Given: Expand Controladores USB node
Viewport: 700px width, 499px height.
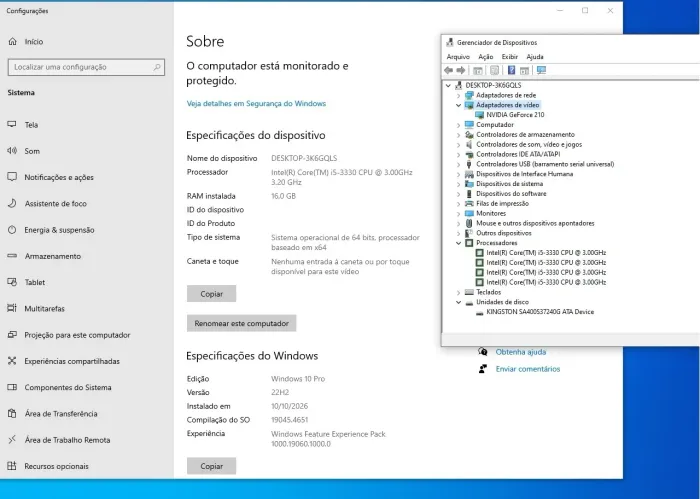Looking at the screenshot, I should [x=458, y=164].
